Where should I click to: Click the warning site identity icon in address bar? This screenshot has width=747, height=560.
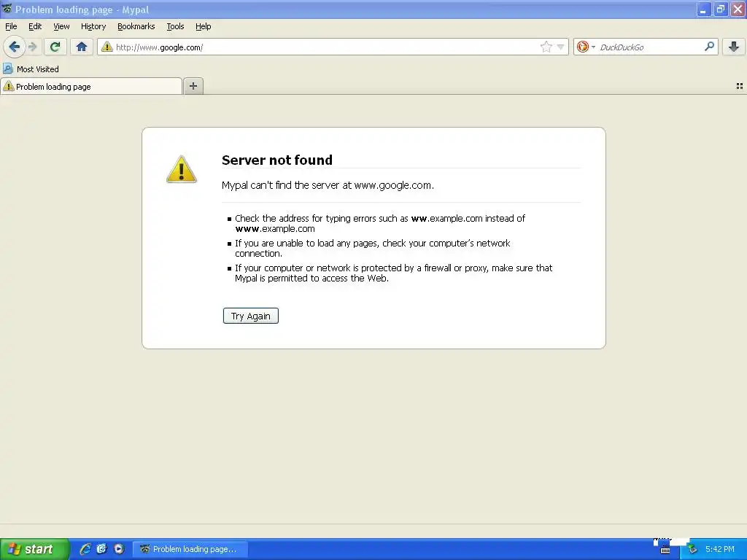[107, 47]
